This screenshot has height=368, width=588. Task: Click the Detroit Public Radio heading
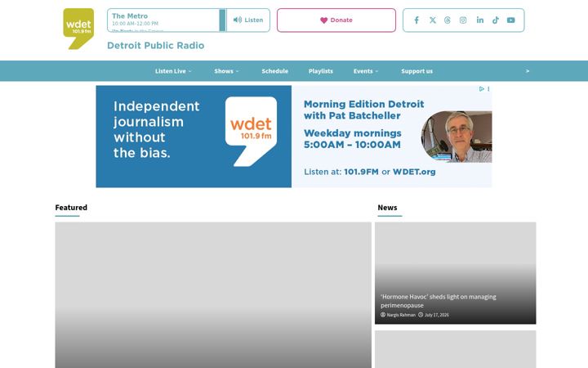(x=156, y=46)
